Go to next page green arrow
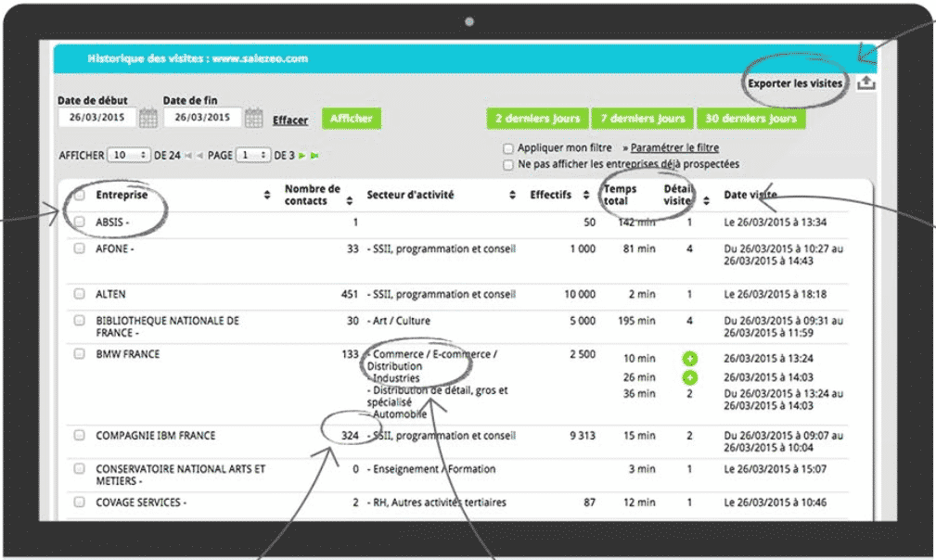The image size is (936, 560). (x=302, y=156)
